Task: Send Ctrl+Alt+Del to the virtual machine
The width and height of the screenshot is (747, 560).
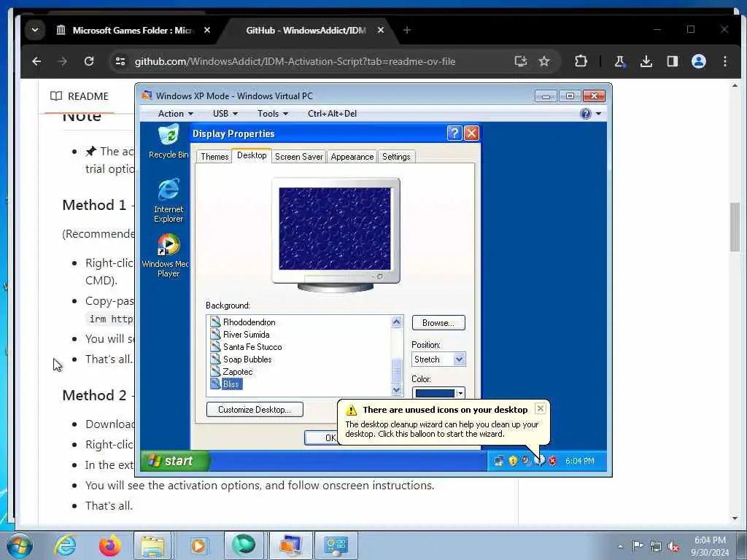Action: [332, 114]
